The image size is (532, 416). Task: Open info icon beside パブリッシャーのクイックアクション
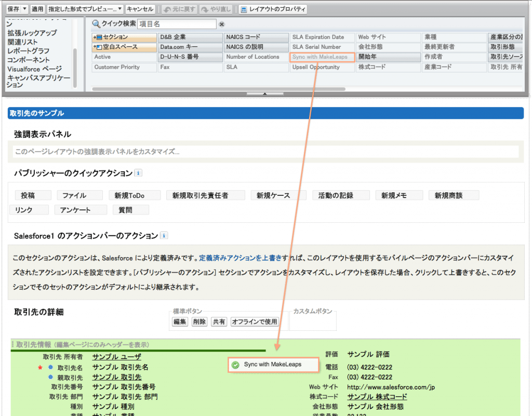pyautogui.click(x=138, y=173)
